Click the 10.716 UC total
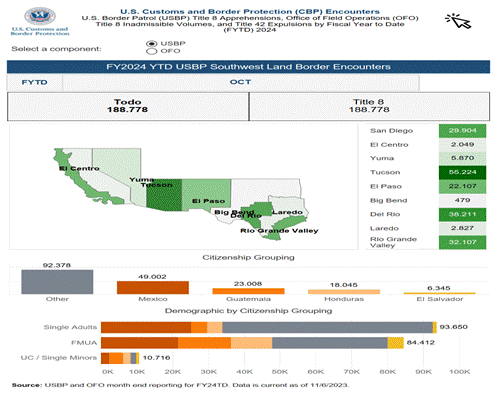Viewport: 497px width, 396px height. pos(157,358)
